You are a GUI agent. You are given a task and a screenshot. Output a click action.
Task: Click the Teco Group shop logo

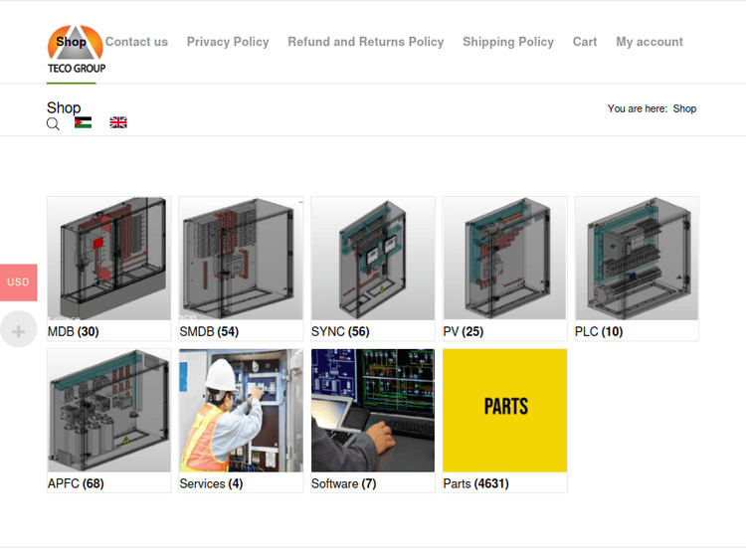click(x=76, y=50)
